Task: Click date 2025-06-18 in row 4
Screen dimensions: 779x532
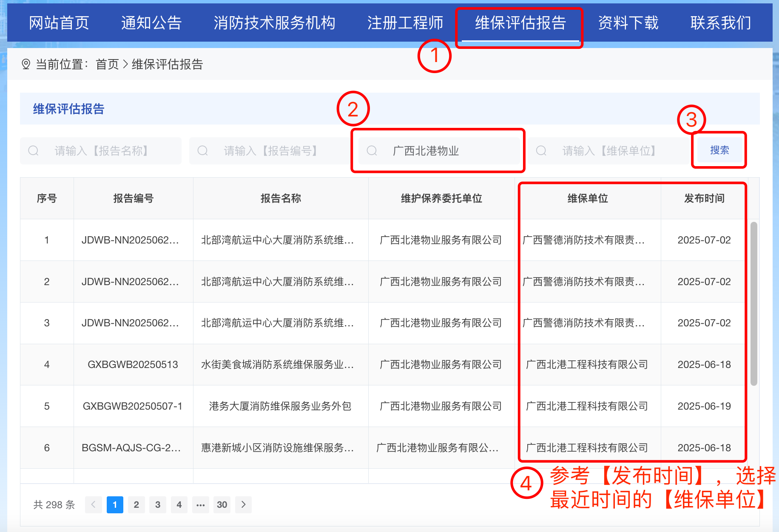Action: point(704,365)
